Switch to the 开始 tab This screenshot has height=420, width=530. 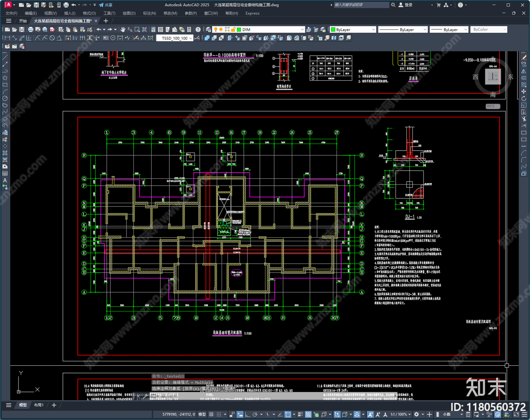(23, 21)
